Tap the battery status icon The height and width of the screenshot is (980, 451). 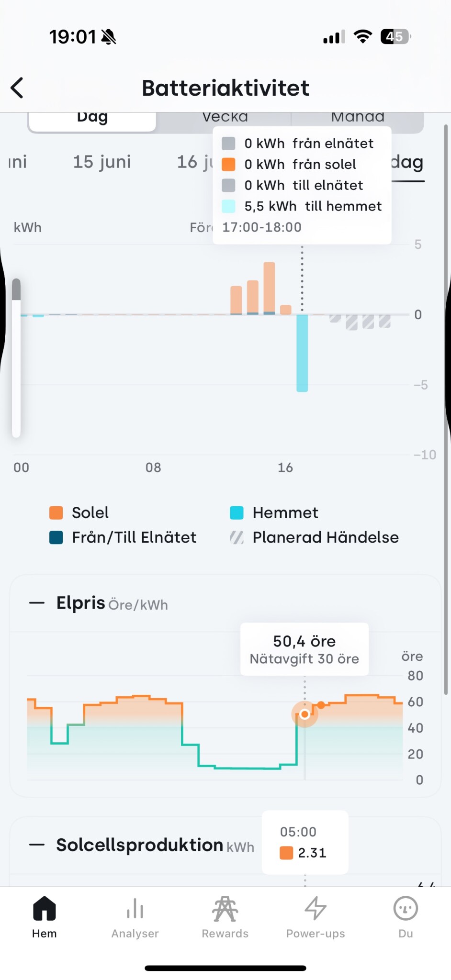pos(395,36)
